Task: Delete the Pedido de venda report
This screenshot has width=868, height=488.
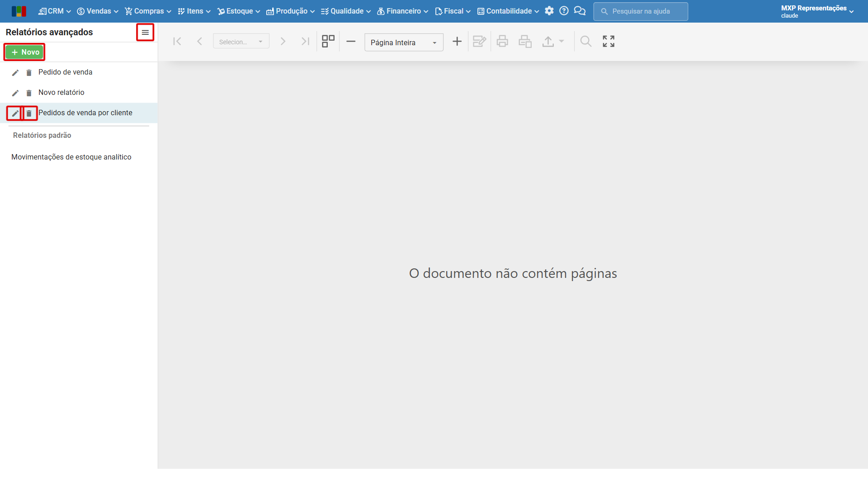Action: (x=29, y=73)
